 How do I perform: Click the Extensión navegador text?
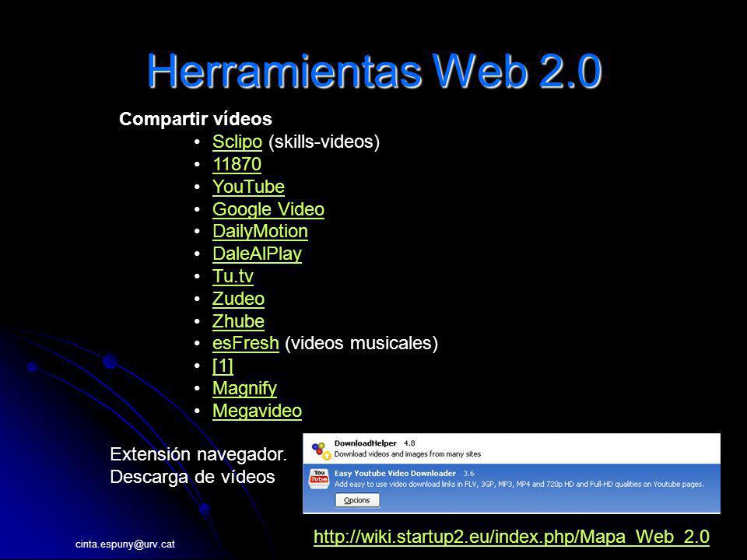pyautogui.click(x=198, y=454)
